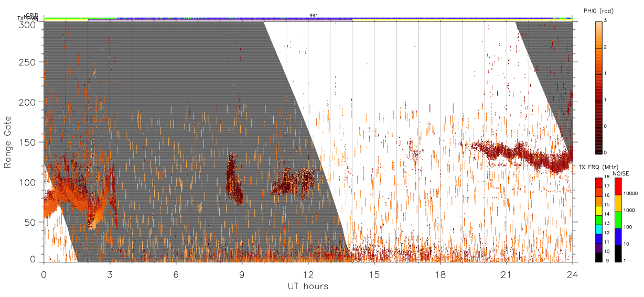The image size is (644, 297).
Task: Pick the green 13–14 MHz TX FRQ swatch
Action: [598, 219]
